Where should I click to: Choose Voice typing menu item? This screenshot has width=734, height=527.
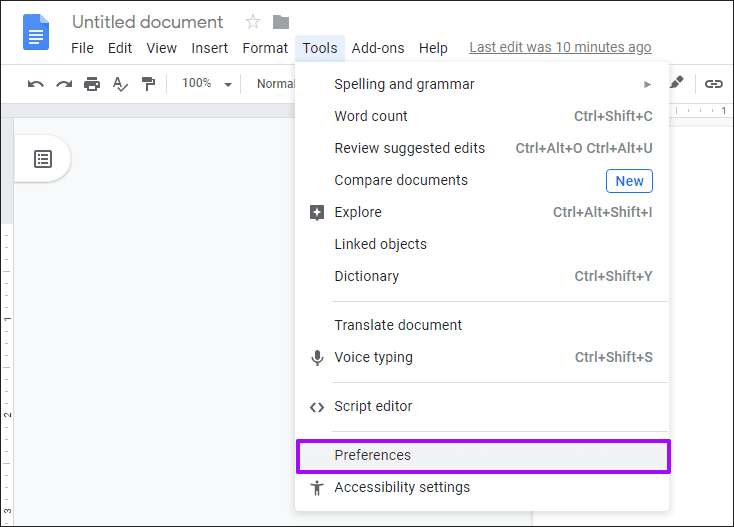(x=482, y=358)
